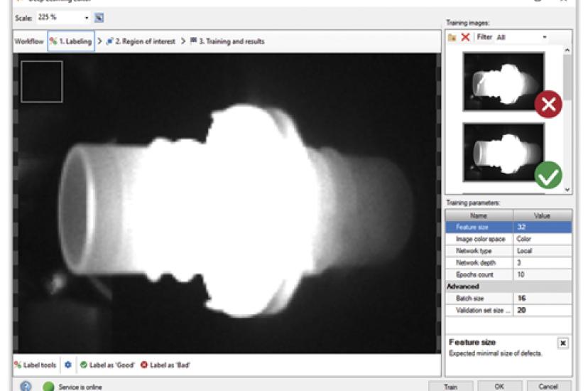Delete selected training image with red X
588x391 pixels.
click(465, 37)
